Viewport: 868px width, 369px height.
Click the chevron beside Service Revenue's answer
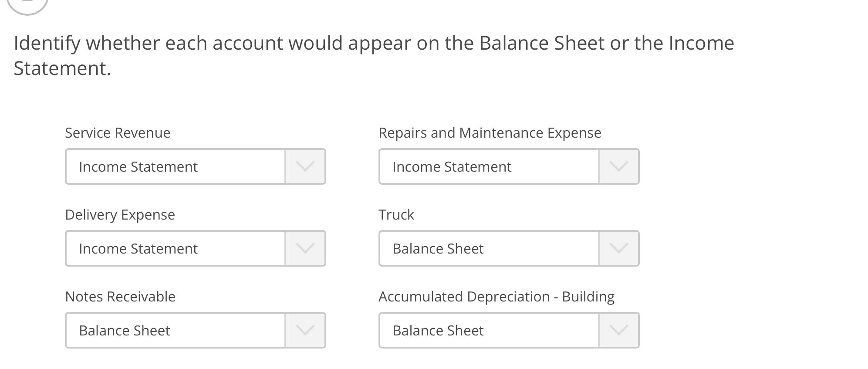point(306,166)
